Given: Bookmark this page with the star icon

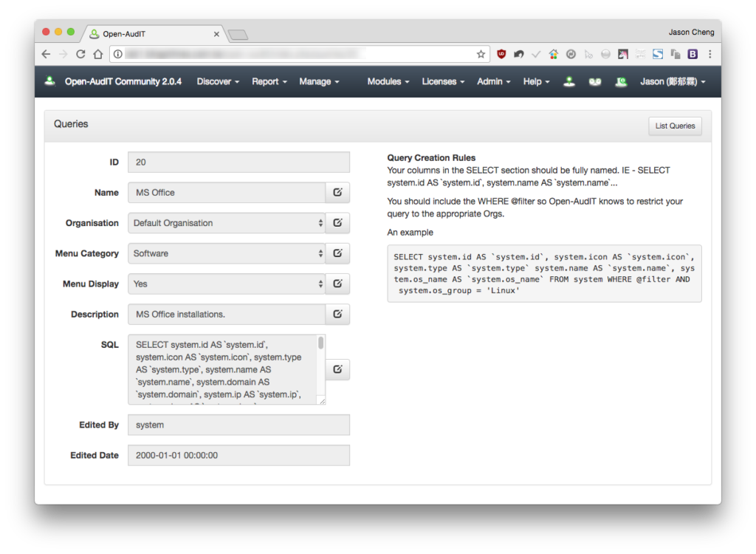Looking at the screenshot, I should tap(481, 54).
